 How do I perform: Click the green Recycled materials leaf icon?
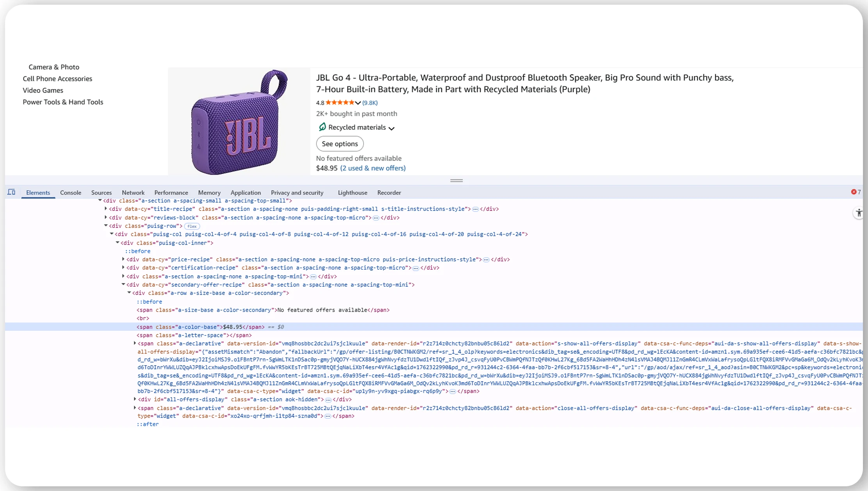322,127
